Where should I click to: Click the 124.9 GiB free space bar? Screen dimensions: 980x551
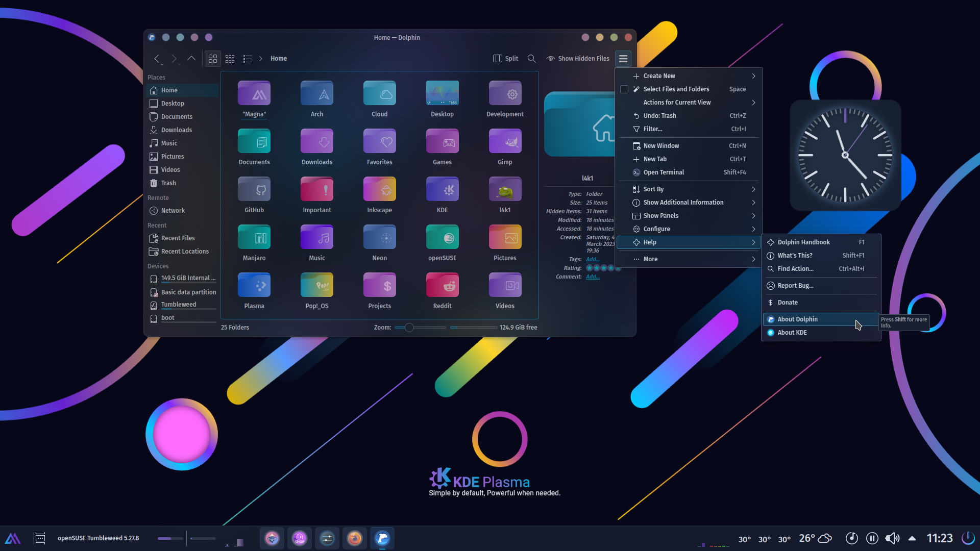[x=474, y=328]
